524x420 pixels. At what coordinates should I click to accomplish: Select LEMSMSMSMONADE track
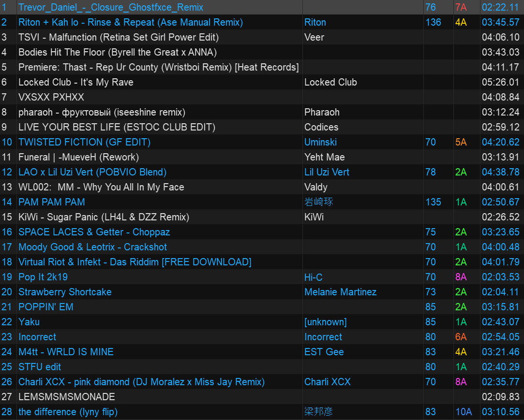pos(66,397)
